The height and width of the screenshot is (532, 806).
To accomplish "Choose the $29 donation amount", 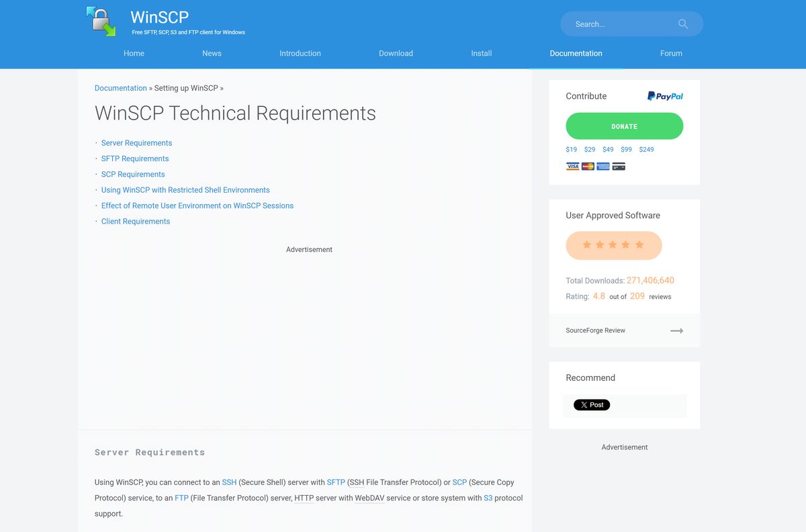I will [x=590, y=149].
